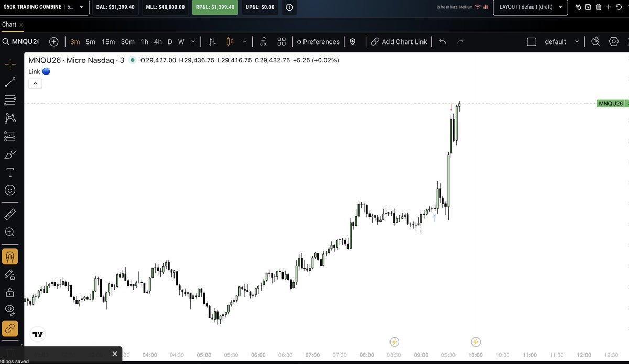The image size is (629, 364).
Task: Select the weekly W timeframe
Action: tap(181, 42)
